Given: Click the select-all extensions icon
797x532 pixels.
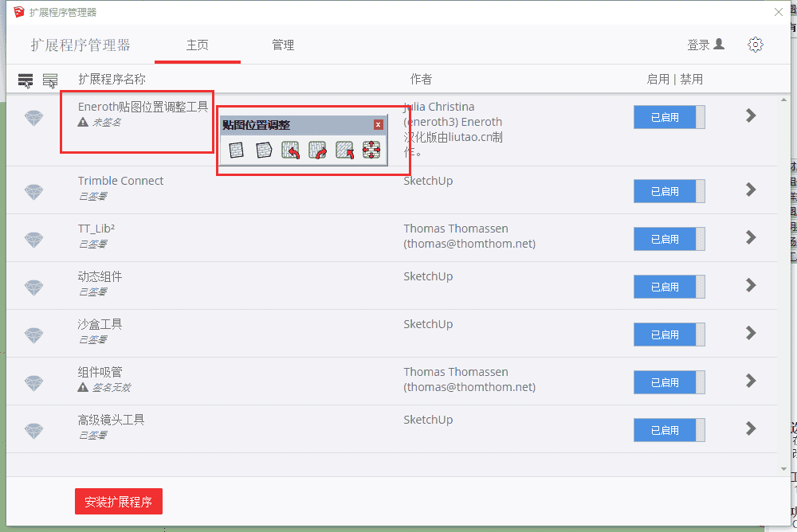Looking at the screenshot, I should (x=26, y=80).
